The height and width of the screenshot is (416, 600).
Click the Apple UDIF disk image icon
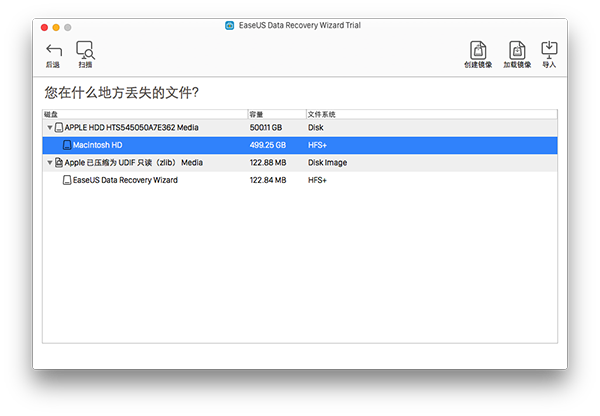click(59, 163)
